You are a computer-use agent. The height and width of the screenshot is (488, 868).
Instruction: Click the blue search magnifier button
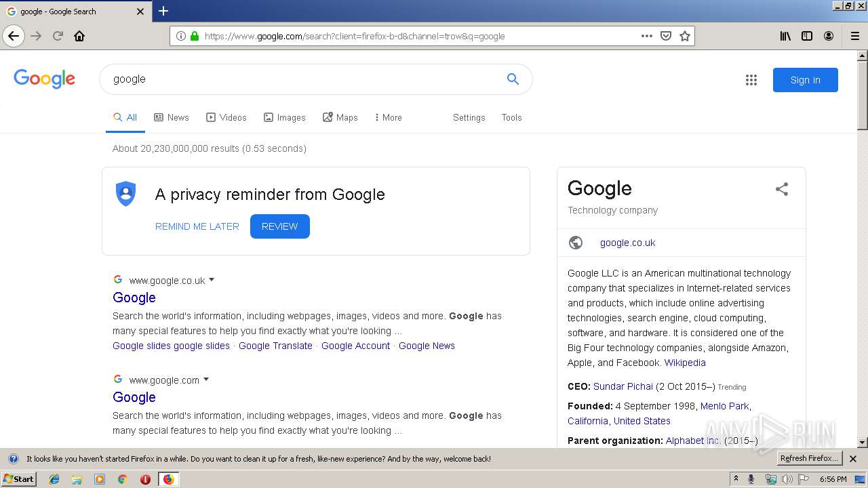coord(513,79)
